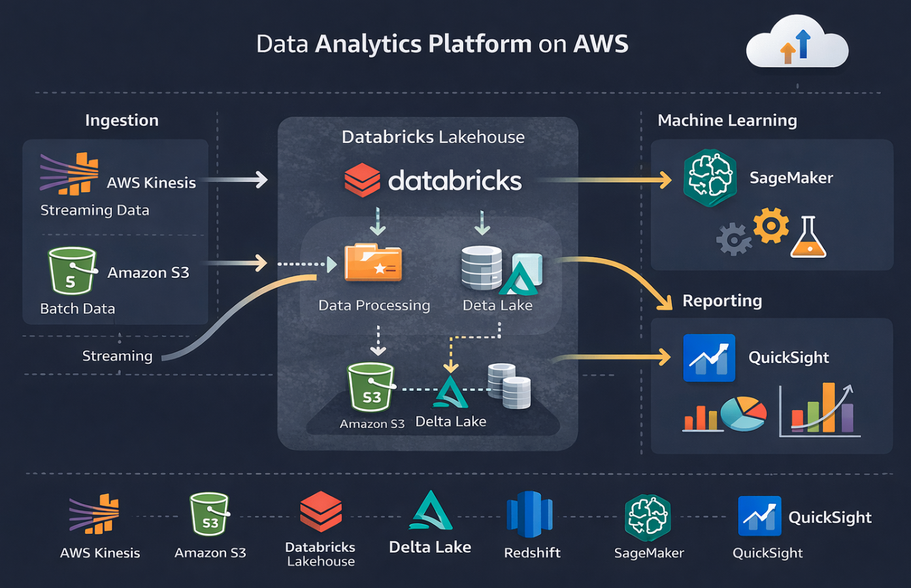This screenshot has height=588, width=911.
Task: Click the "Amazon S3" label inside the Lakehouse panel
Action: click(x=372, y=424)
